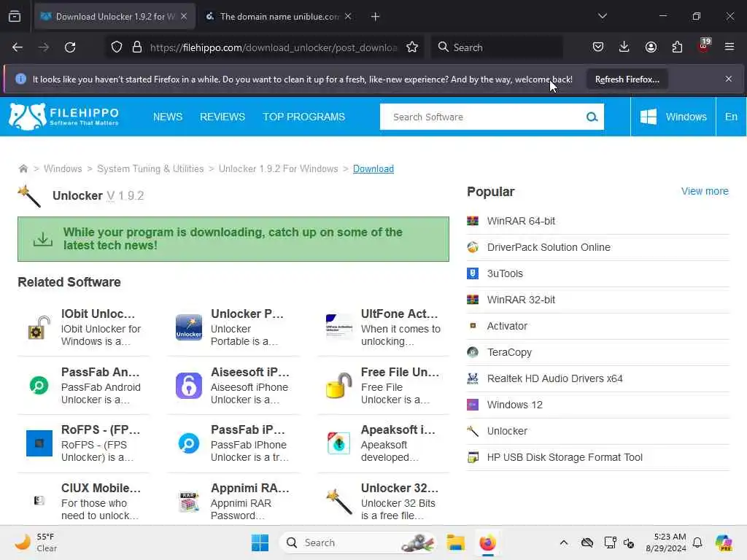Open a new tab with plus button

(375, 16)
